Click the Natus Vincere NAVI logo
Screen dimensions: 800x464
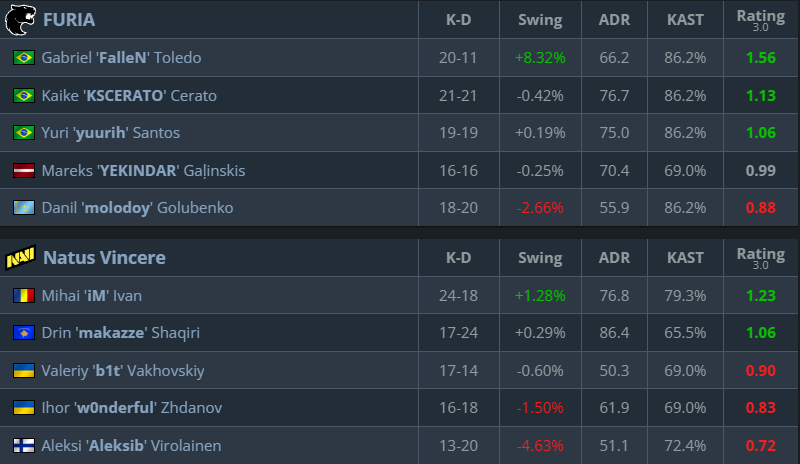pos(20,258)
